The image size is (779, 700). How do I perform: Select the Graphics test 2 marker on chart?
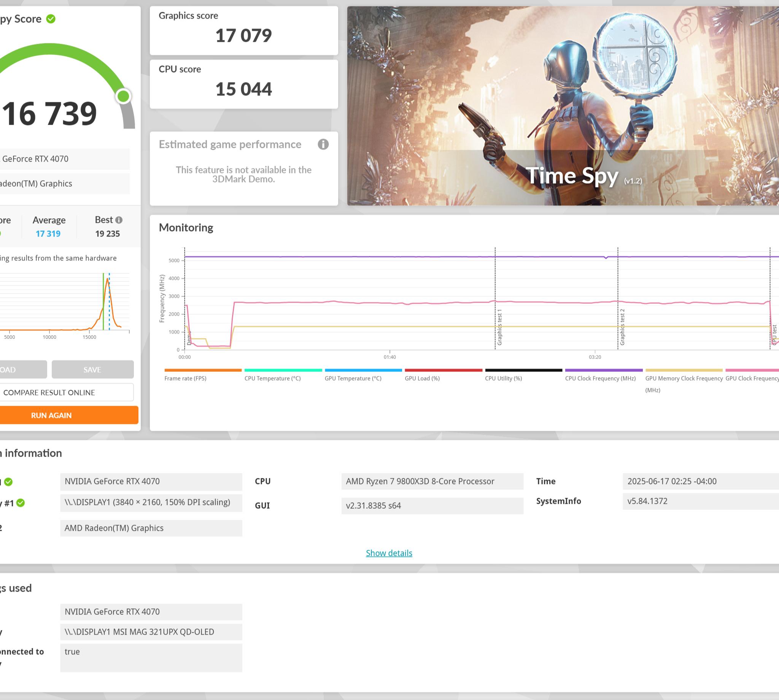coord(622,327)
